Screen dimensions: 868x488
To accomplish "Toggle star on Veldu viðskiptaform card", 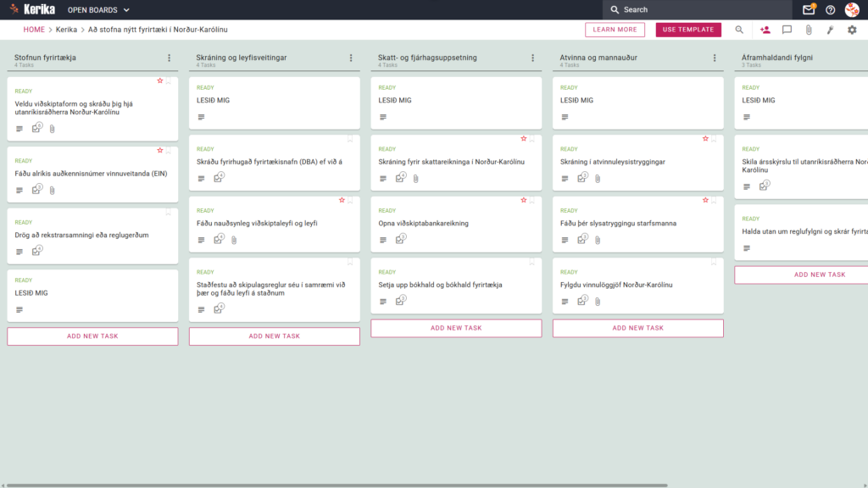I will pos(160,80).
